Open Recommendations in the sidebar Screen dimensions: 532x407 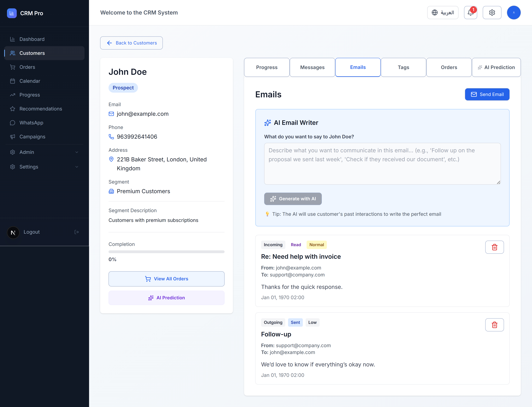(x=44, y=109)
